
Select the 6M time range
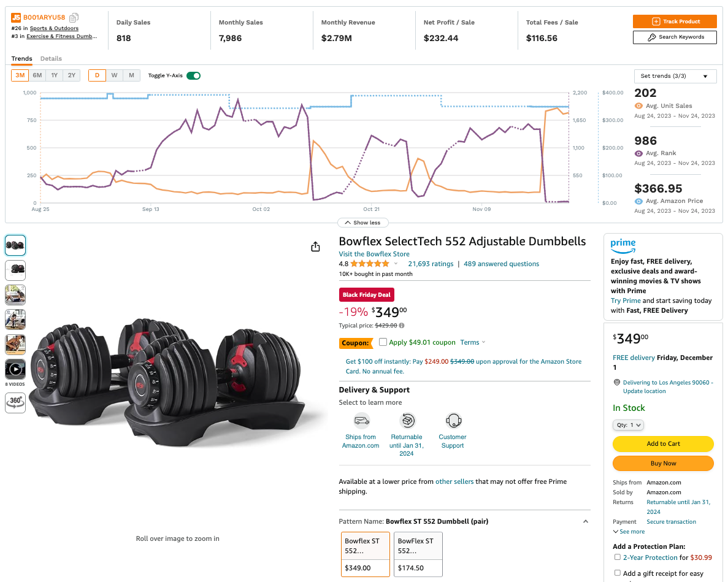tap(37, 75)
